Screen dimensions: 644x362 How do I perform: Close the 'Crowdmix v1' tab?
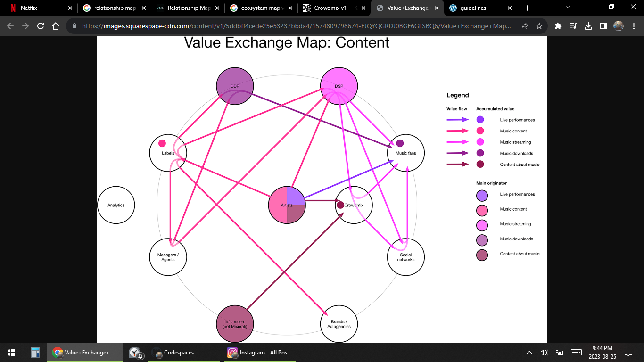364,8
